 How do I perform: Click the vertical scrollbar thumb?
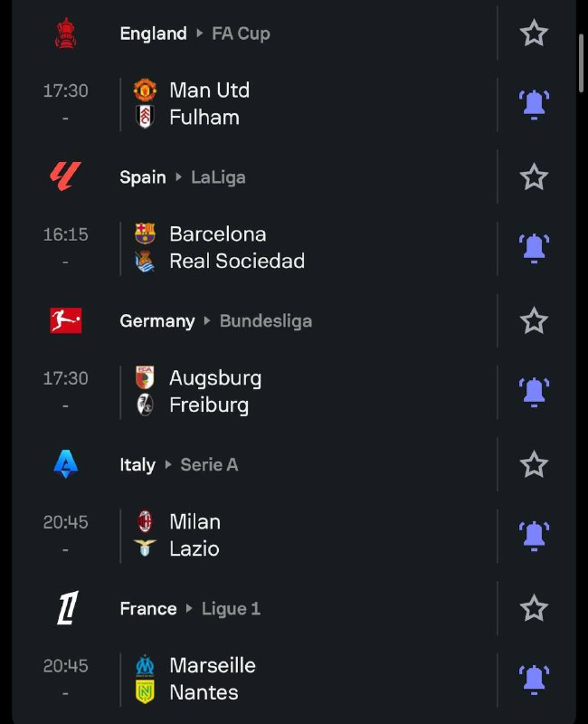(x=582, y=63)
